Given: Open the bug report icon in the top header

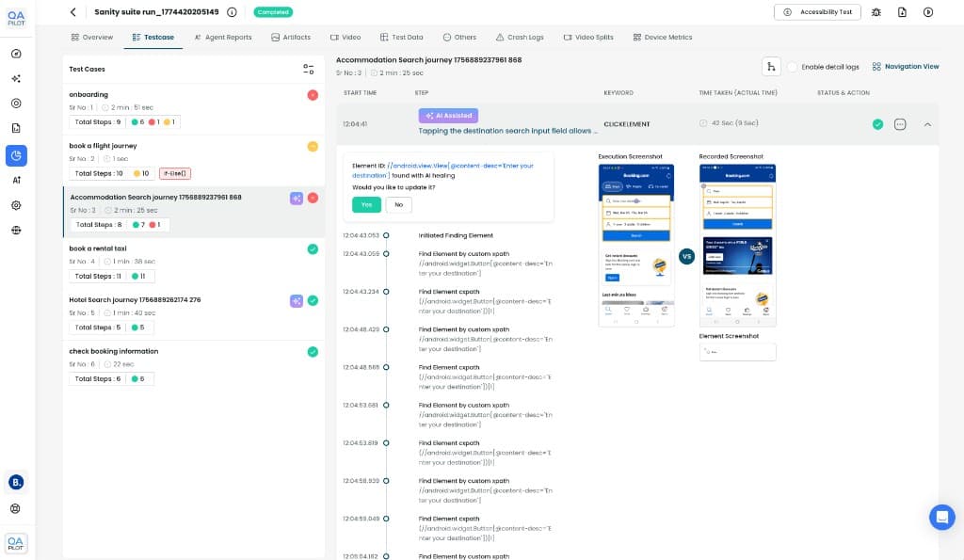Looking at the screenshot, I should (876, 12).
